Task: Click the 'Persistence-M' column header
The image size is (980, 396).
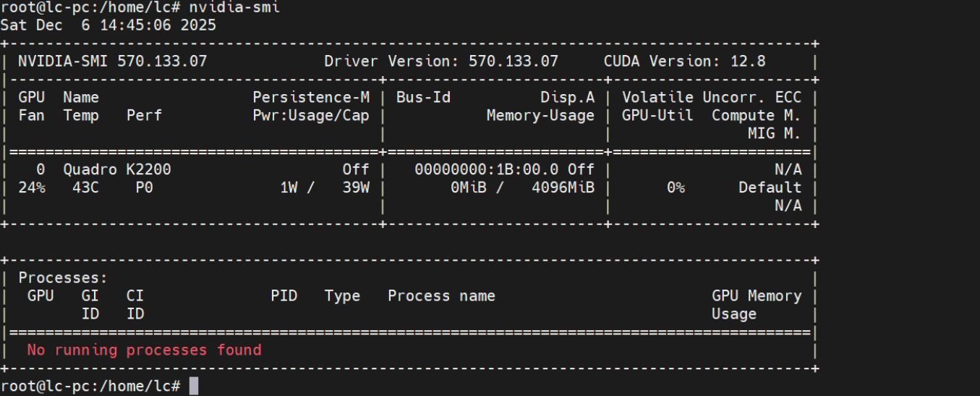Action: [x=311, y=97]
